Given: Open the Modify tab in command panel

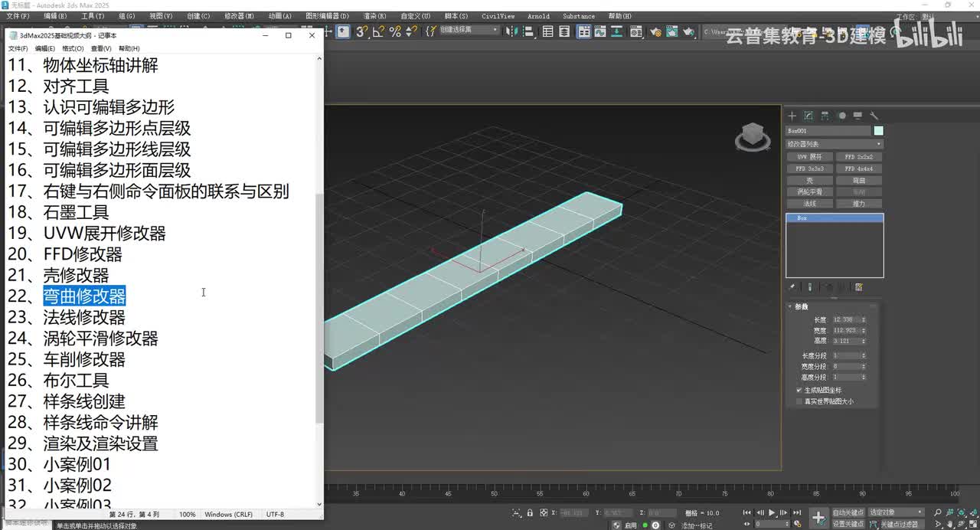Looking at the screenshot, I should (808, 116).
